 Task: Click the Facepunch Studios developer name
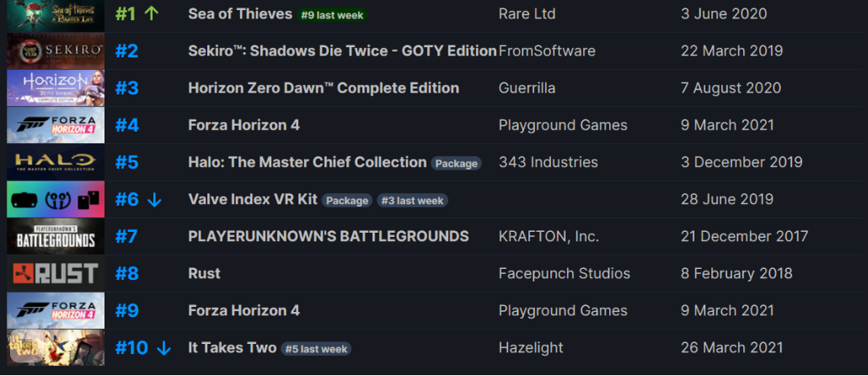coord(564,273)
